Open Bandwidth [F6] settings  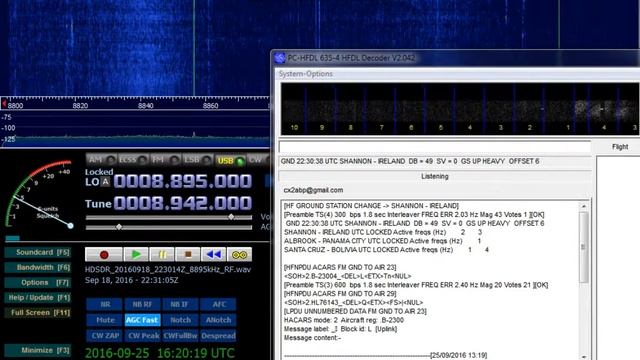pos(38,267)
